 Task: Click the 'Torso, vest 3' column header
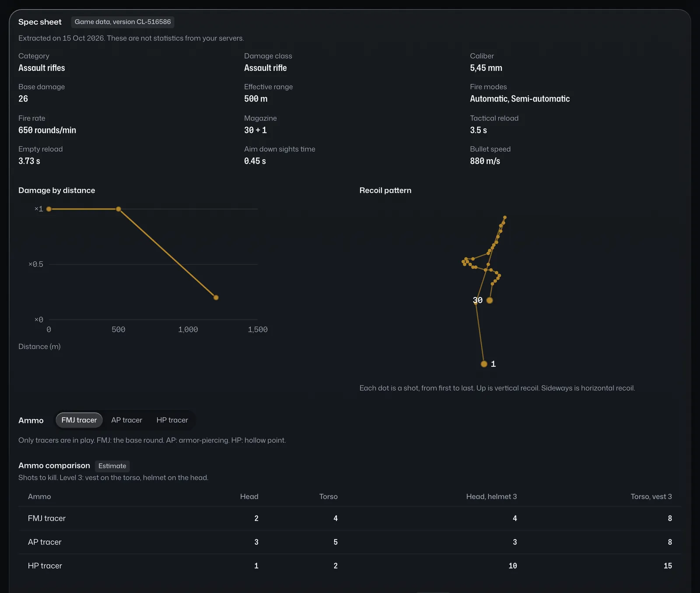tap(651, 496)
